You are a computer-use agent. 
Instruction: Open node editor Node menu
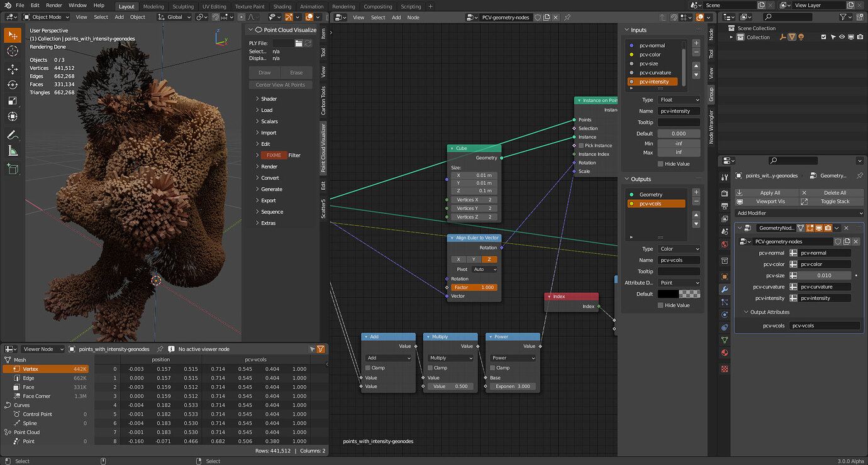(413, 17)
